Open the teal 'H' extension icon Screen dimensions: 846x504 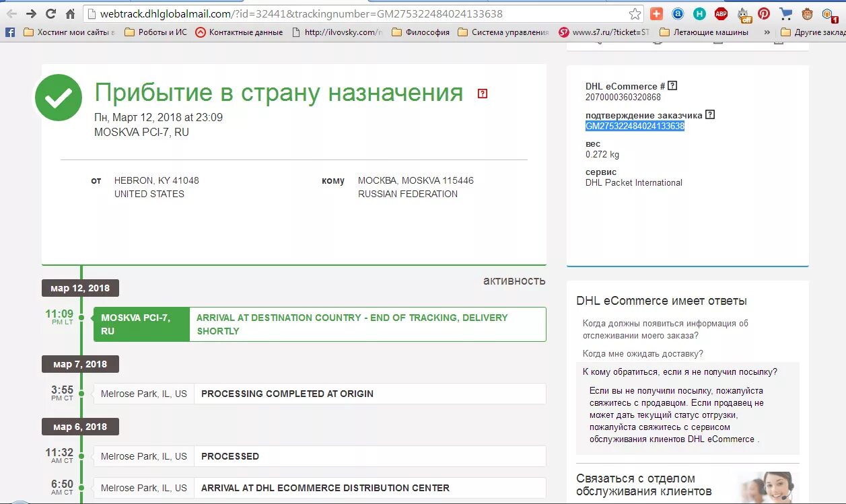pos(700,13)
